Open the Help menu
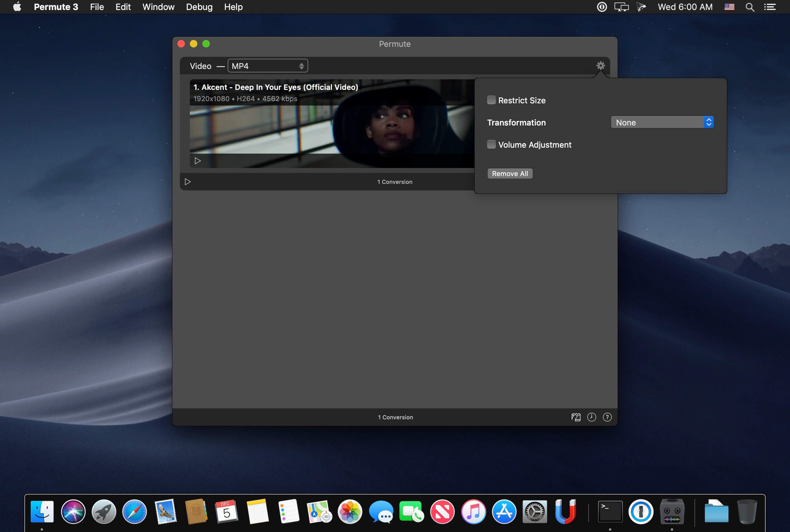This screenshot has height=532, width=790. pos(233,7)
